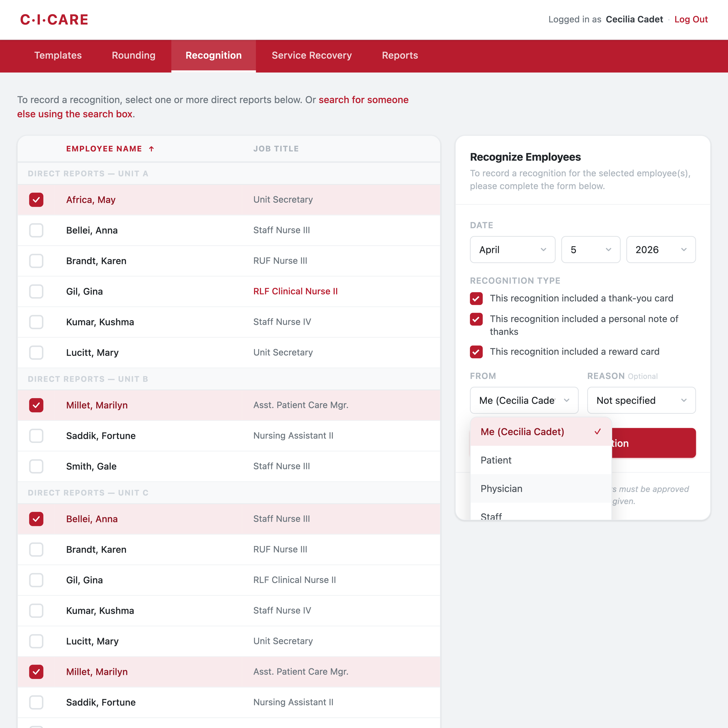
Task: Click the Reason field chevron icon
Action: [x=684, y=400]
